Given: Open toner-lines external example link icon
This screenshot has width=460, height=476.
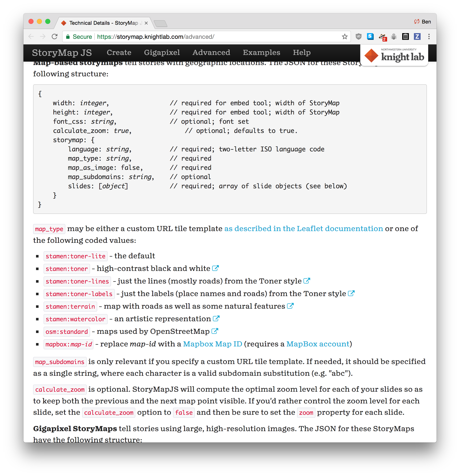Looking at the screenshot, I should tap(307, 281).
